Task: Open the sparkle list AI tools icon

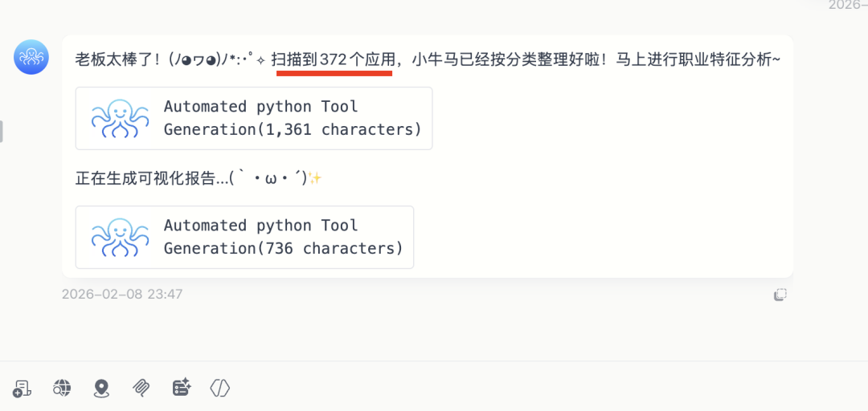Action: click(181, 389)
